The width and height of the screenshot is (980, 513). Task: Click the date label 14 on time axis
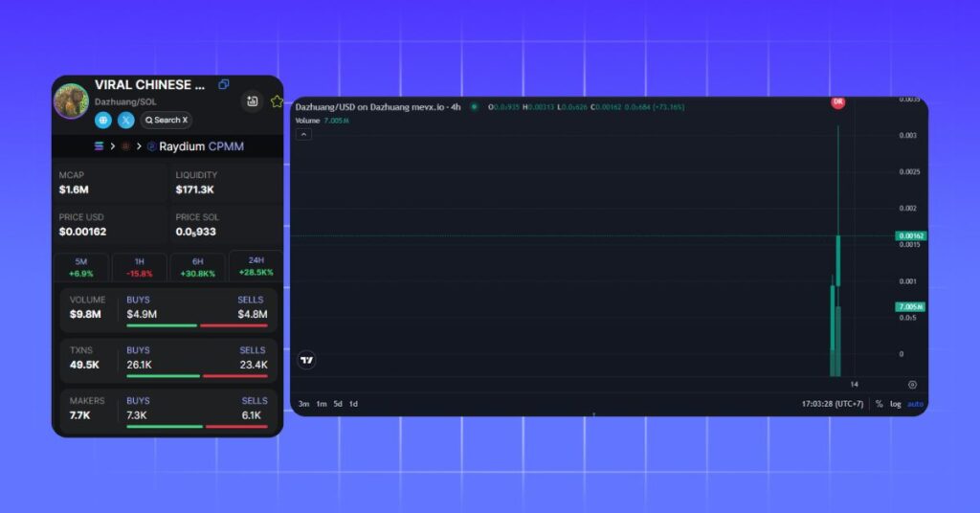click(x=855, y=385)
